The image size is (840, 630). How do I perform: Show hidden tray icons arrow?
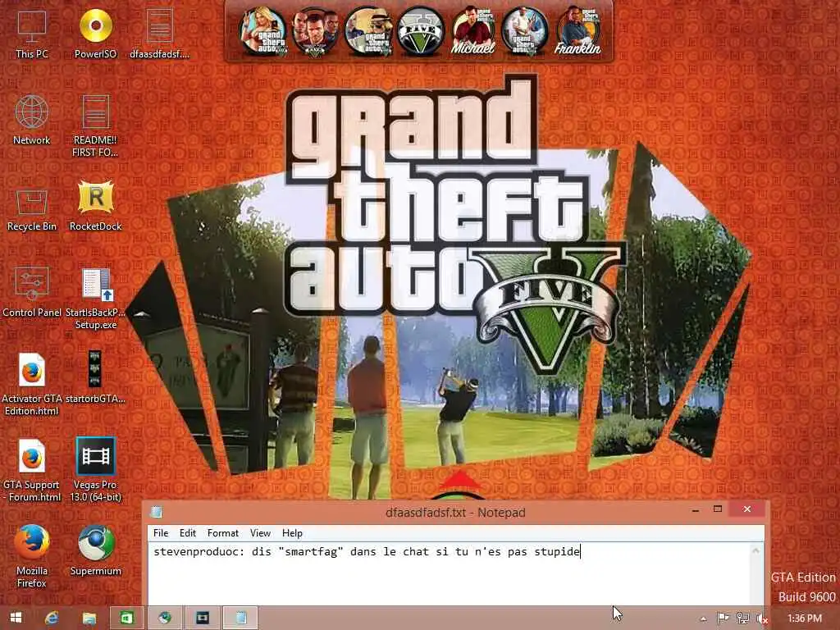[703, 619]
